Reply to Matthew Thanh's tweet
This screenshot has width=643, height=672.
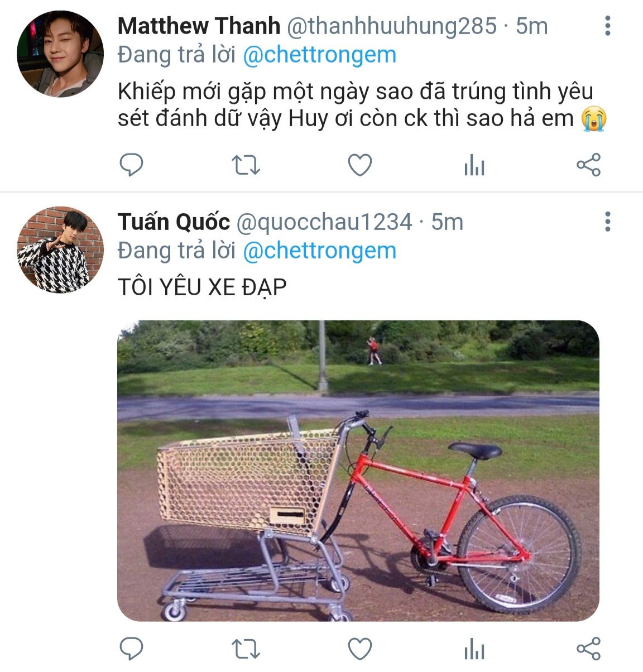point(132,165)
